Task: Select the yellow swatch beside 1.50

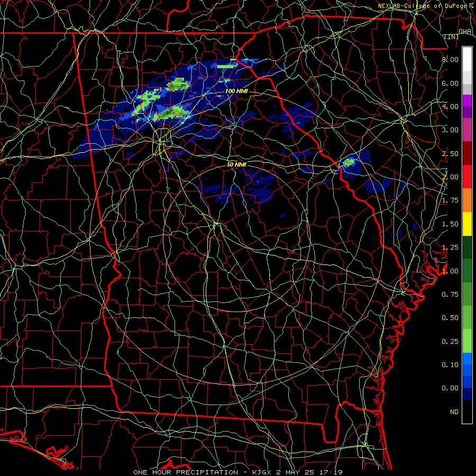Action: 467,224
